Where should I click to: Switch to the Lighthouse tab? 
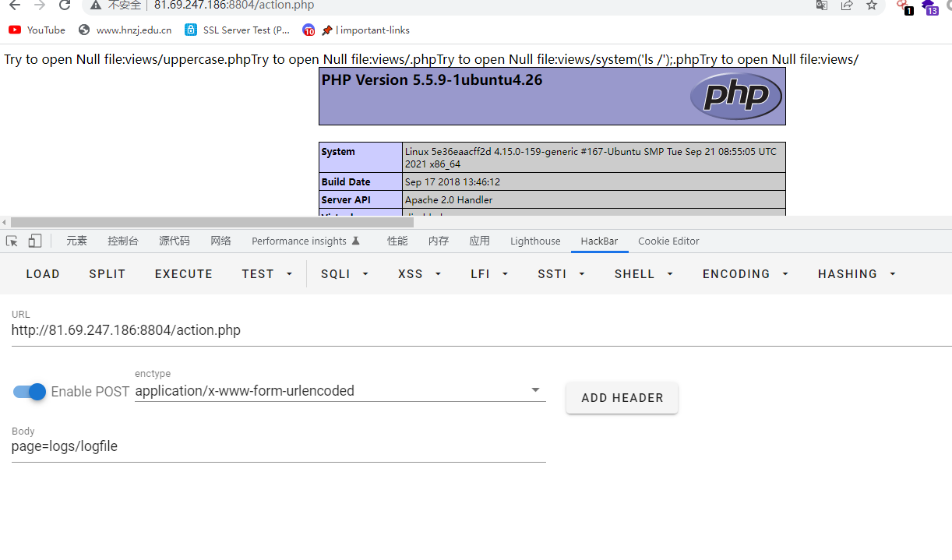[535, 241]
